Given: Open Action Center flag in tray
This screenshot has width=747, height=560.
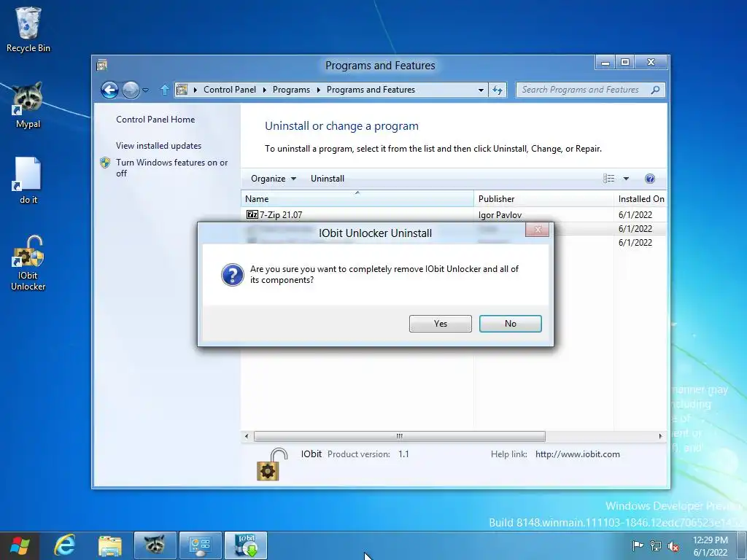Looking at the screenshot, I should tap(638, 545).
